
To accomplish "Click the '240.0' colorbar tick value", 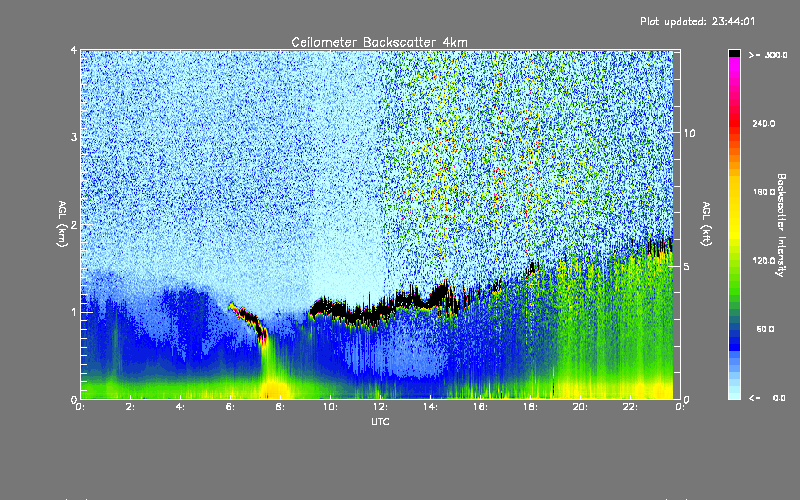I will tap(764, 123).
